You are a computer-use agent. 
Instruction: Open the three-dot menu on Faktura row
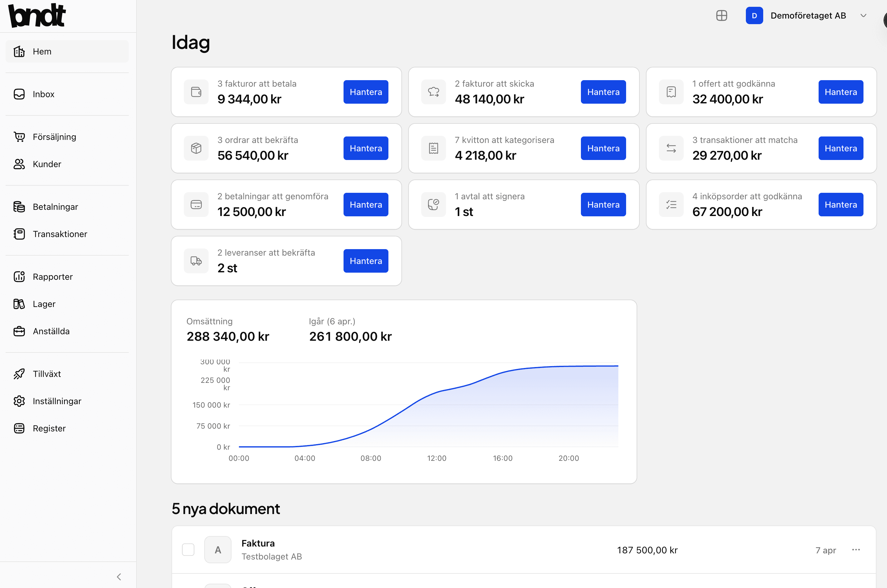tap(856, 550)
